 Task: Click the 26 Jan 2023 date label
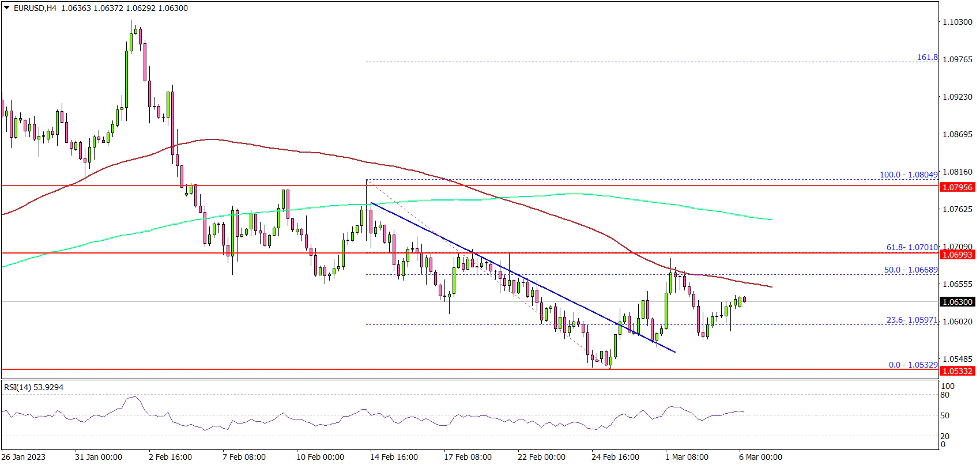(25, 457)
